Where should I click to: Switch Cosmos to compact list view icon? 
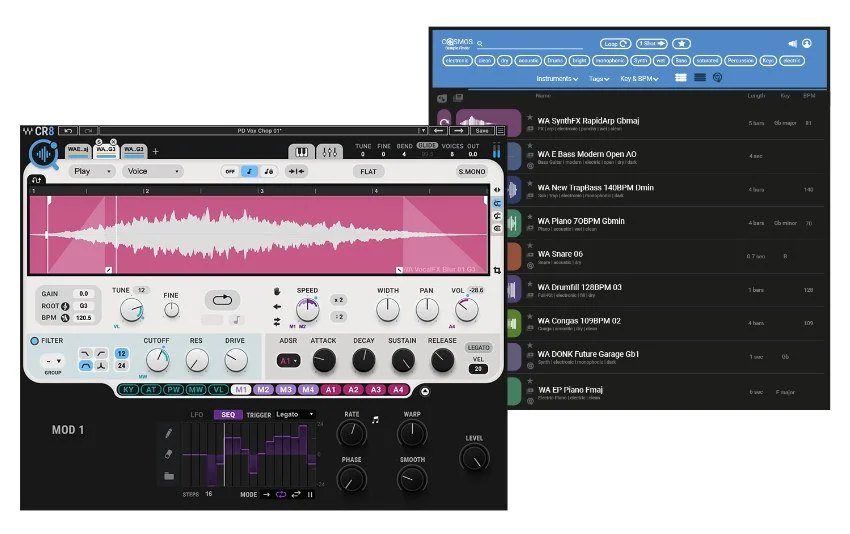[700, 78]
